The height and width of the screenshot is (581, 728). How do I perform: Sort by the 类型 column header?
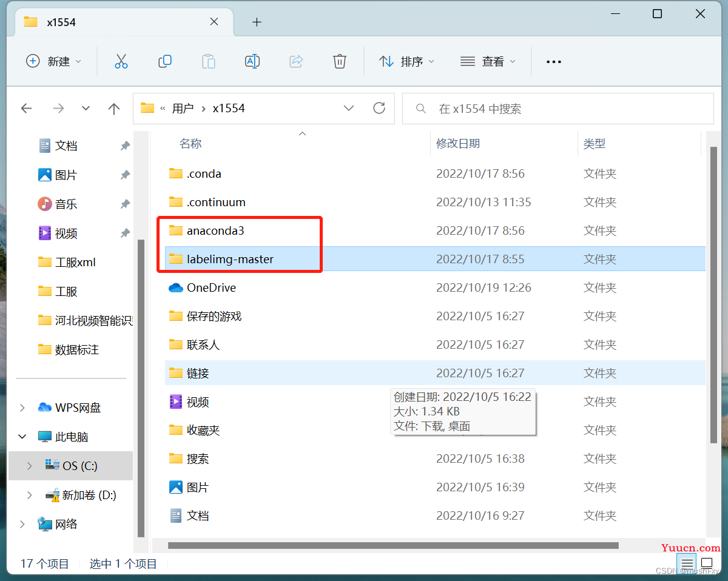pos(595,144)
